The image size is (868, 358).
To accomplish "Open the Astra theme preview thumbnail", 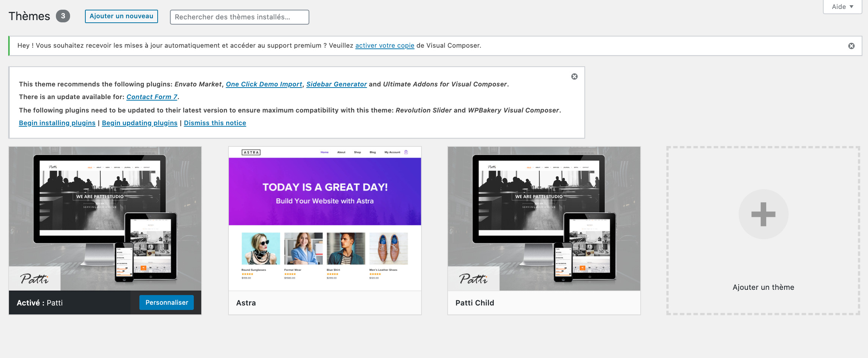I will click(x=325, y=218).
